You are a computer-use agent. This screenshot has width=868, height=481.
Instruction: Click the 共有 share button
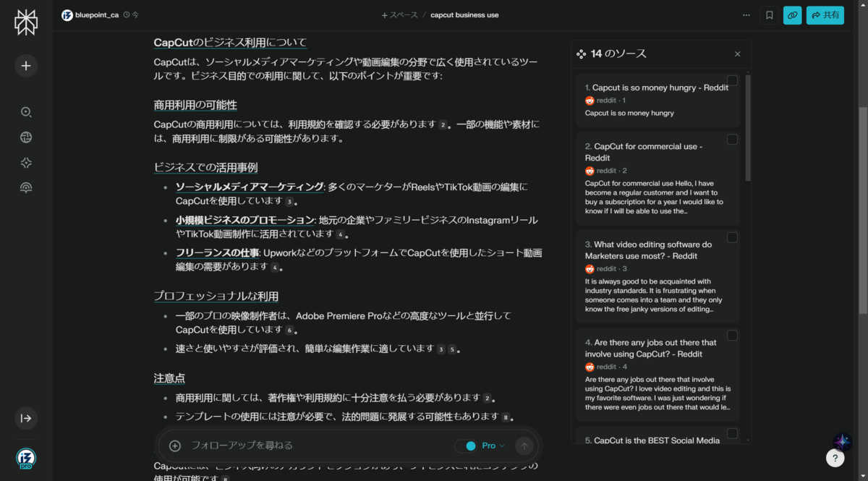tap(825, 15)
